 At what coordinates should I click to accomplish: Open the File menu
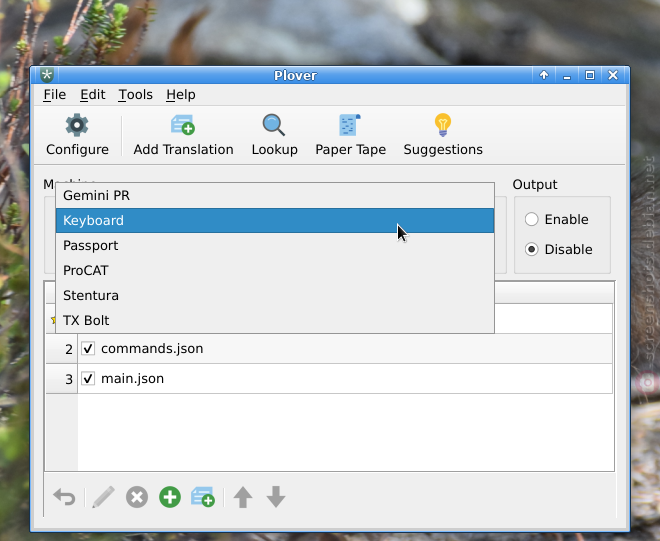pos(55,95)
